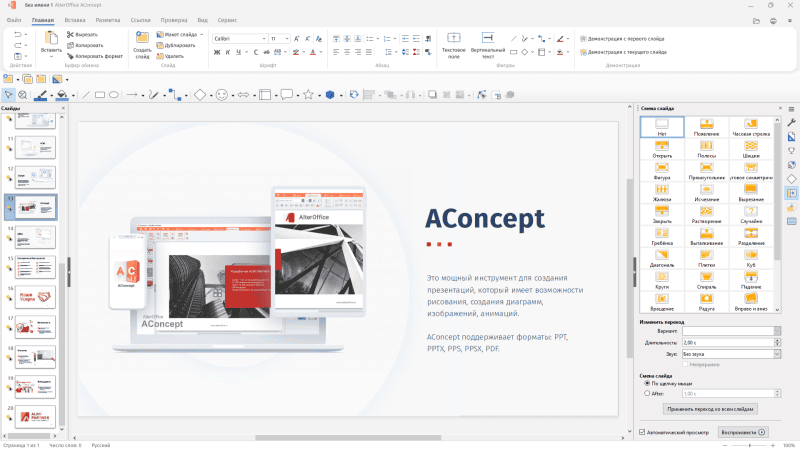
Task: Select the star shapes tool
Action: [308, 94]
